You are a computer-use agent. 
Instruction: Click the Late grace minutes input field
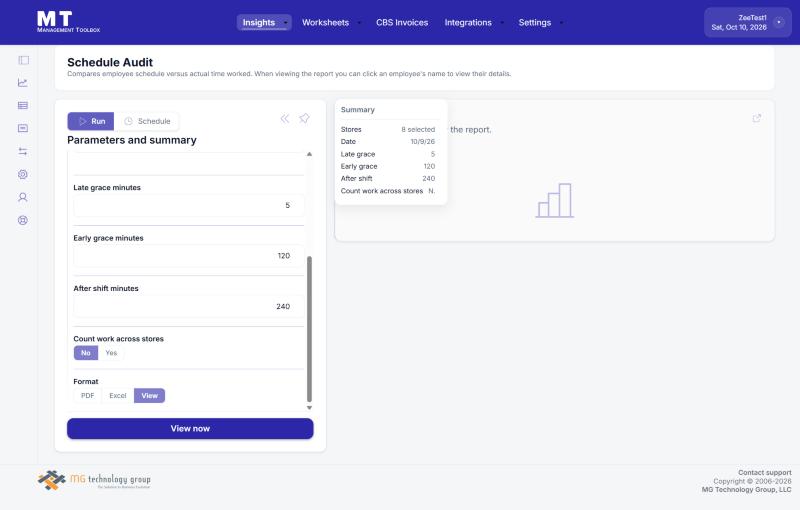click(189, 206)
